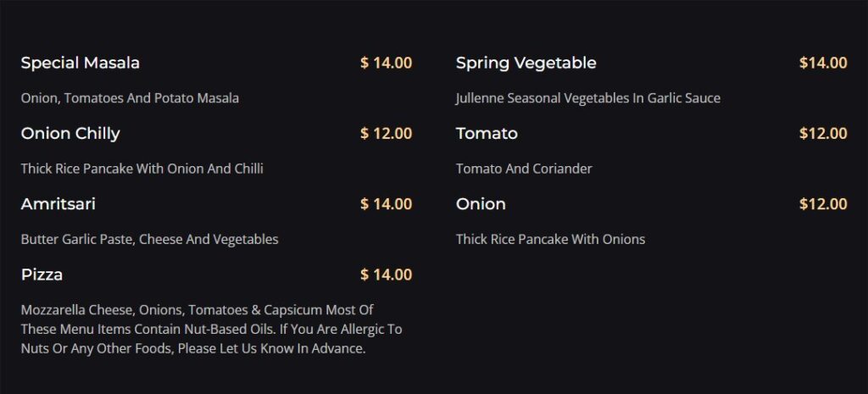Click the Special Masala item title
The image size is (868, 394).
(81, 63)
